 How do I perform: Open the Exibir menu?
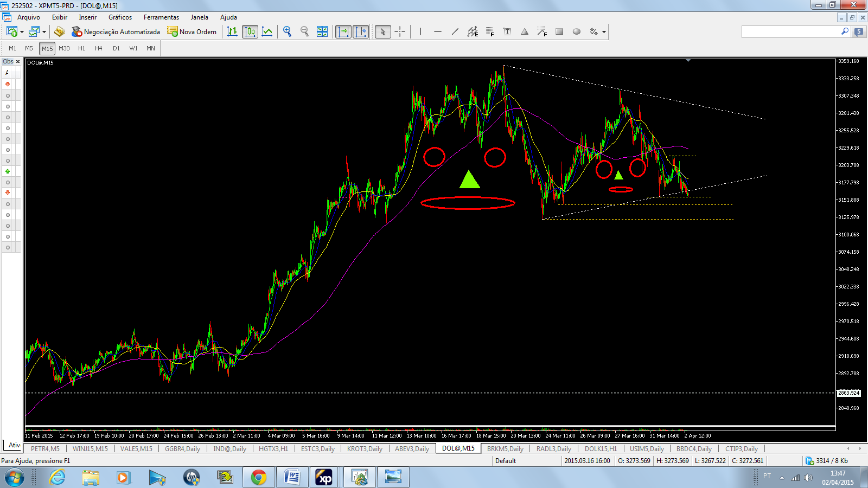(x=60, y=17)
